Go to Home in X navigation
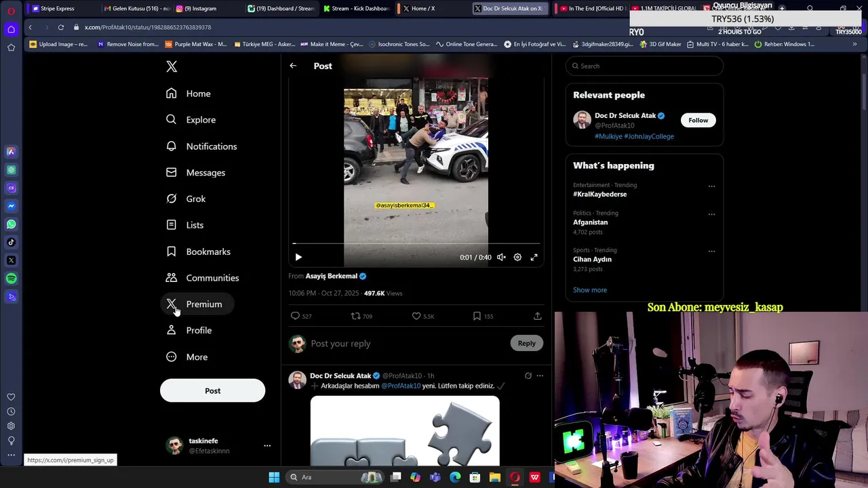The height and width of the screenshot is (488, 868). tap(189, 94)
